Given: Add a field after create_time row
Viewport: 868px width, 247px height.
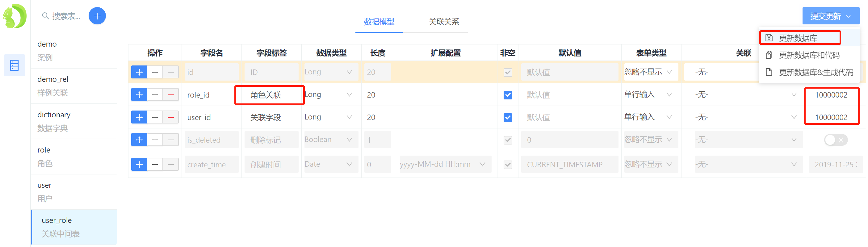Looking at the screenshot, I should pyautogui.click(x=155, y=165).
